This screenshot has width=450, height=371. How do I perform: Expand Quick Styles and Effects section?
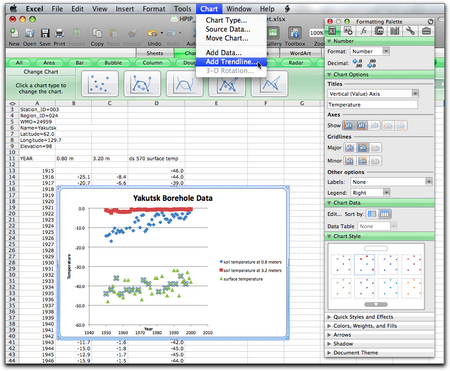coord(360,317)
